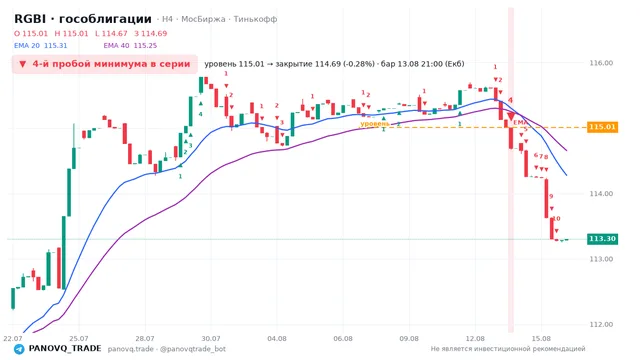Click the pink highlighted bar column

[511, 170]
